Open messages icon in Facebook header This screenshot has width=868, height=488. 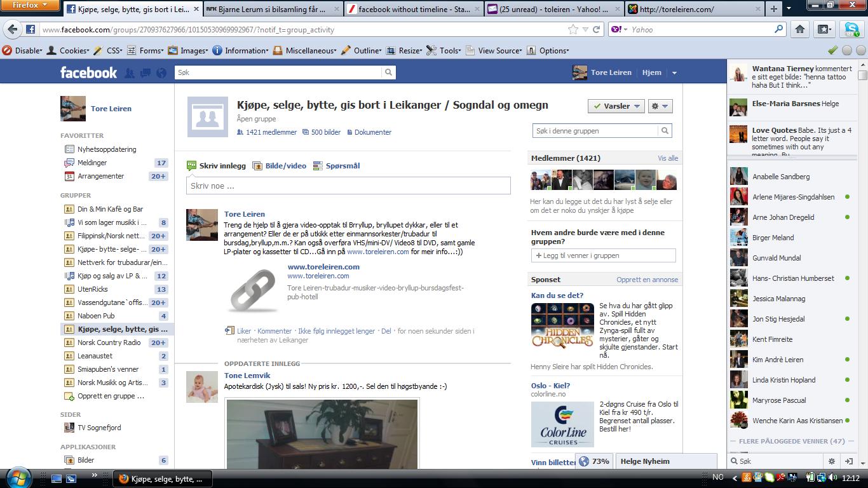click(x=146, y=73)
